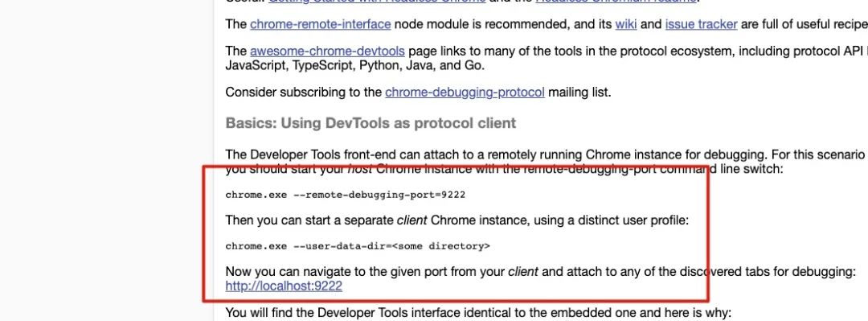Visit the http://localhost:9222 link
The height and width of the screenshot is (321, 868).
click(x=284, y=286)
